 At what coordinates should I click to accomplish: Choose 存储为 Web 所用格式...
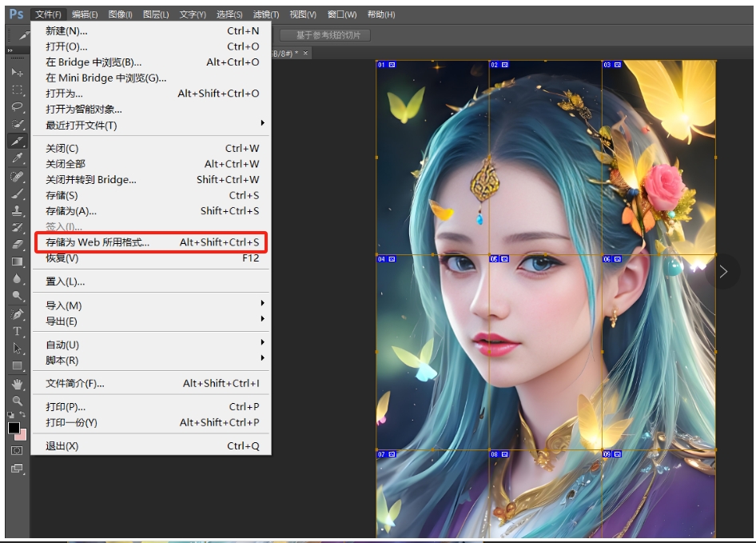(151, 242)
